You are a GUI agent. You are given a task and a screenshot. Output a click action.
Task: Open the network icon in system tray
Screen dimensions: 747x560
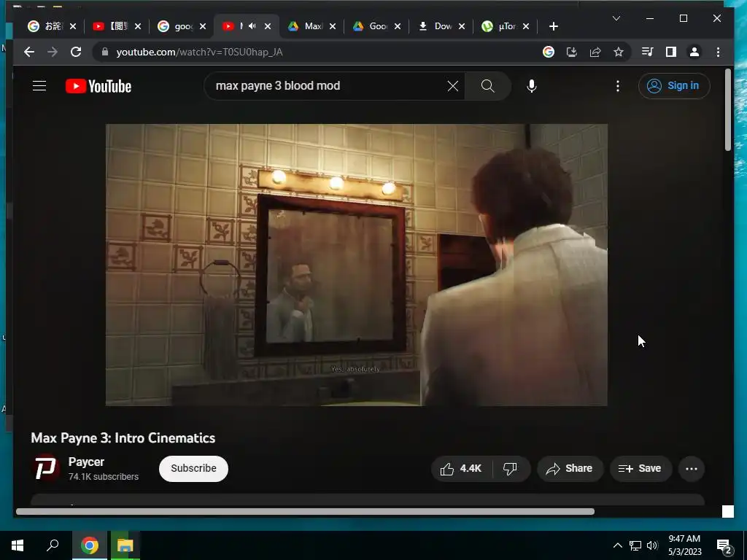point(635,545)
